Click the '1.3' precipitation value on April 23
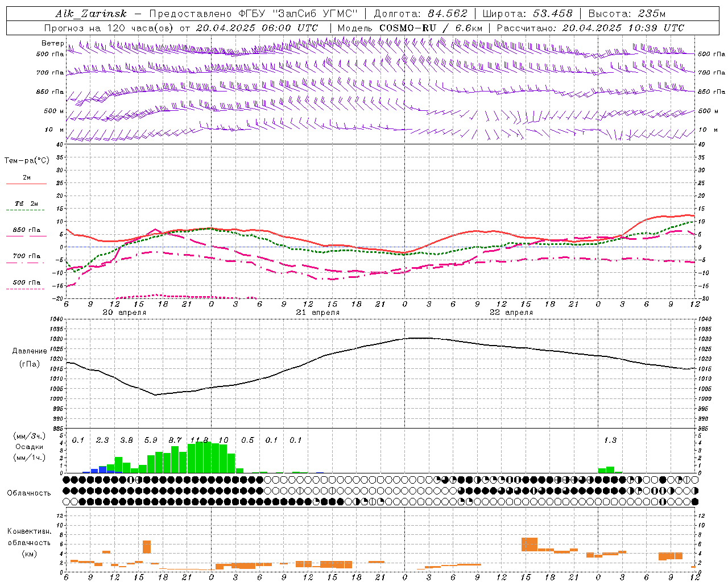 point(610,440)
